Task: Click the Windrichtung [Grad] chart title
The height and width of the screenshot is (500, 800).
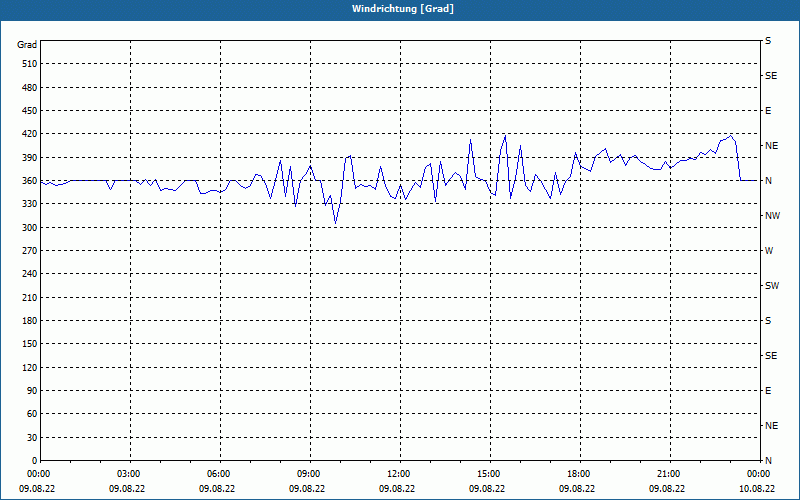Action: click(x=403, y=9)
